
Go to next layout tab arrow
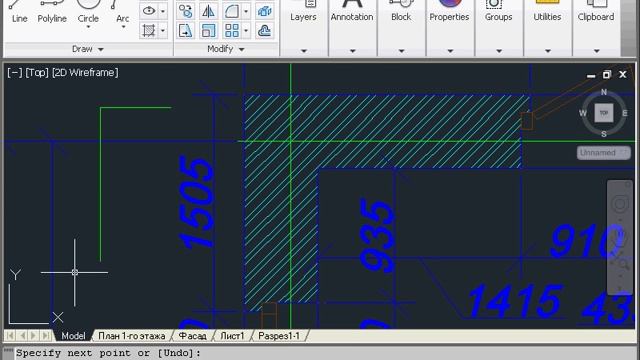[x=34, y=336]
